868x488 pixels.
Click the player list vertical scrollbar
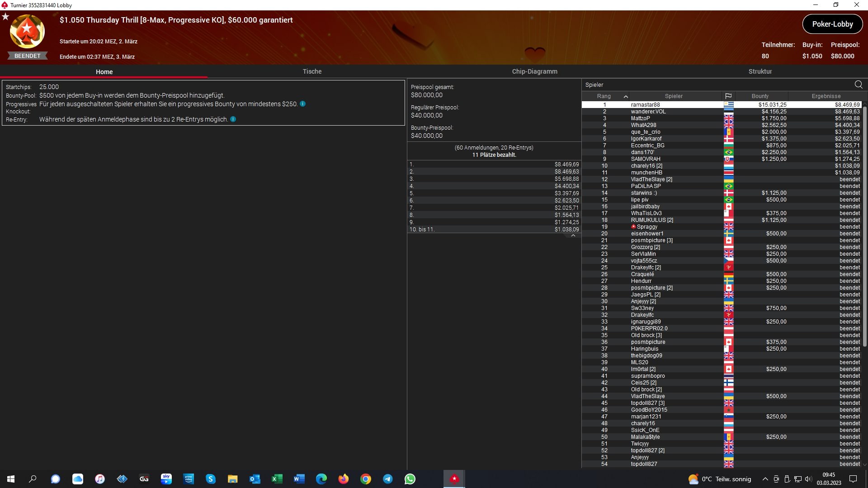point(864,226)
